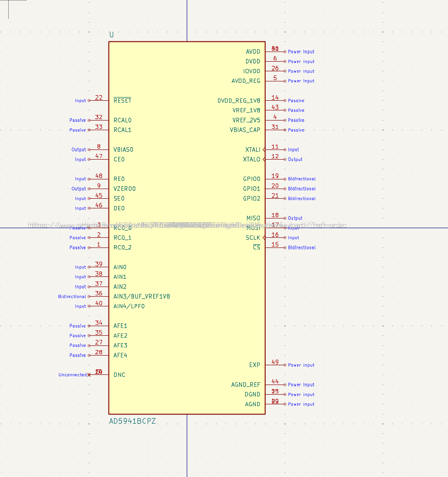The image size is (448, 477).
Task: Select the VREF_2V5 pin label
Action: pyautogui.click(x=247, y=120)
